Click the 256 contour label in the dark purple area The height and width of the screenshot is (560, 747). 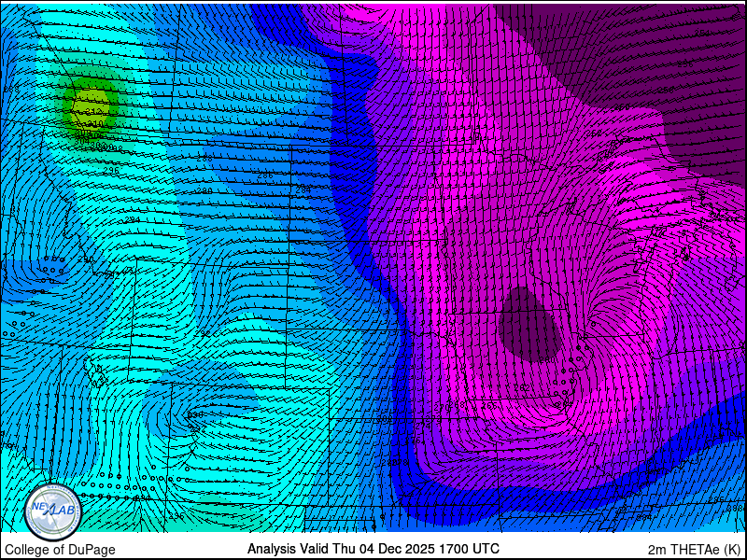685,63
